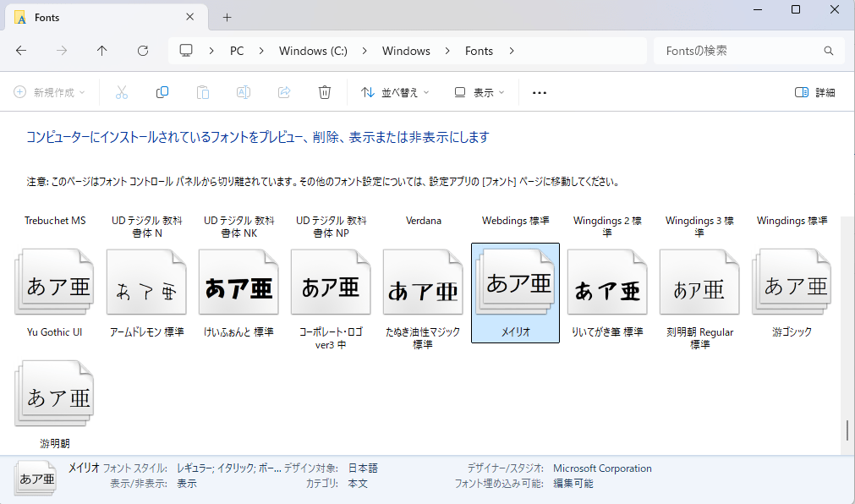Go back with the left arrow button
Image resolution: width=855 pixels, height=504 pixels.
pos(21,51)
